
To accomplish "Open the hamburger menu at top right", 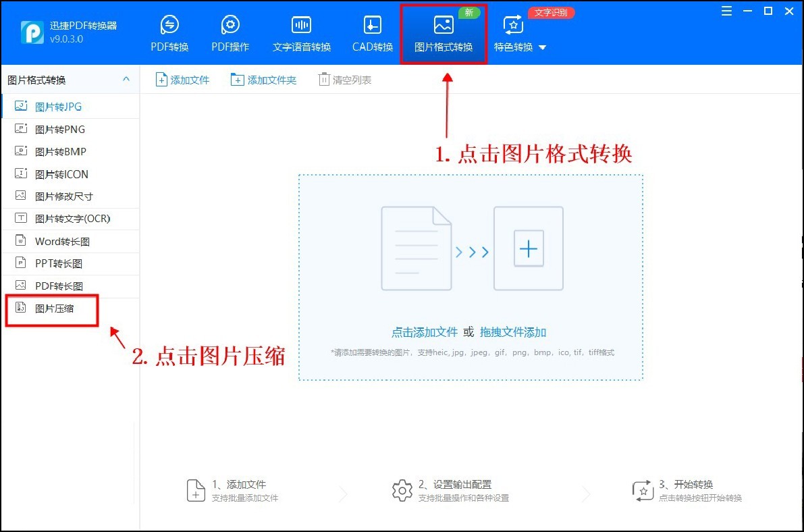I will 726,11.
